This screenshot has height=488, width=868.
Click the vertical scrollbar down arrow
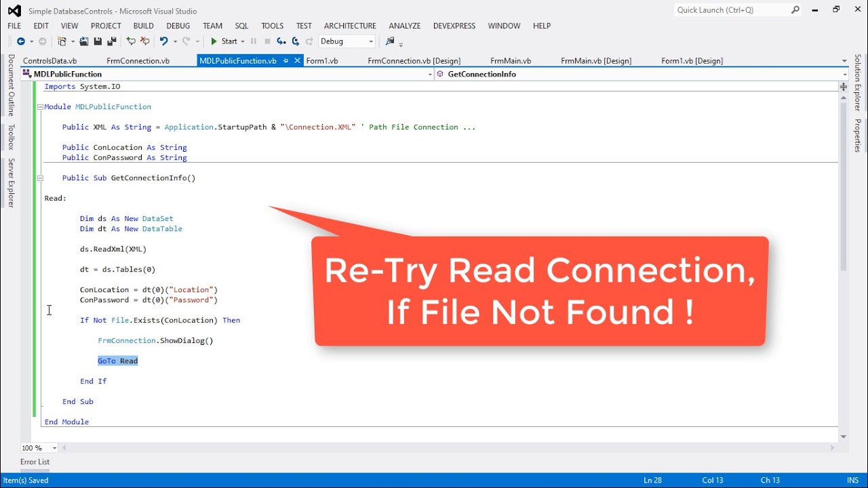[844, 436]
